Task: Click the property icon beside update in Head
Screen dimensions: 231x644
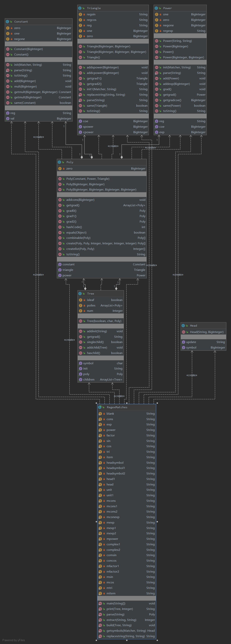Action: 183,342
